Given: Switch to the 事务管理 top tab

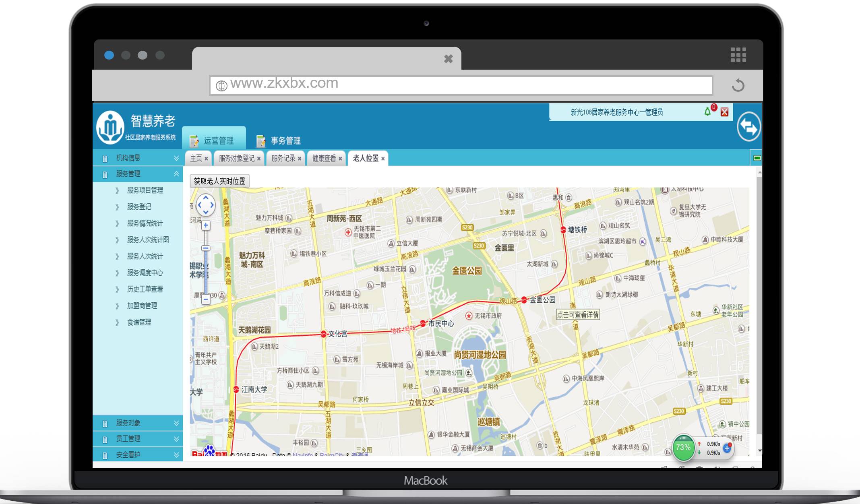Looking at the screenshot, I should tap(279, 140).
